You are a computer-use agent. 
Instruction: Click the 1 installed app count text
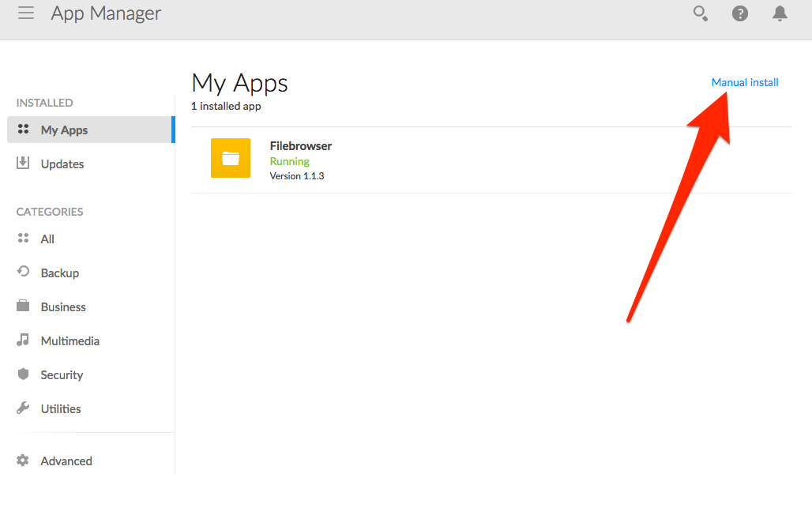[x=226, y=106]
